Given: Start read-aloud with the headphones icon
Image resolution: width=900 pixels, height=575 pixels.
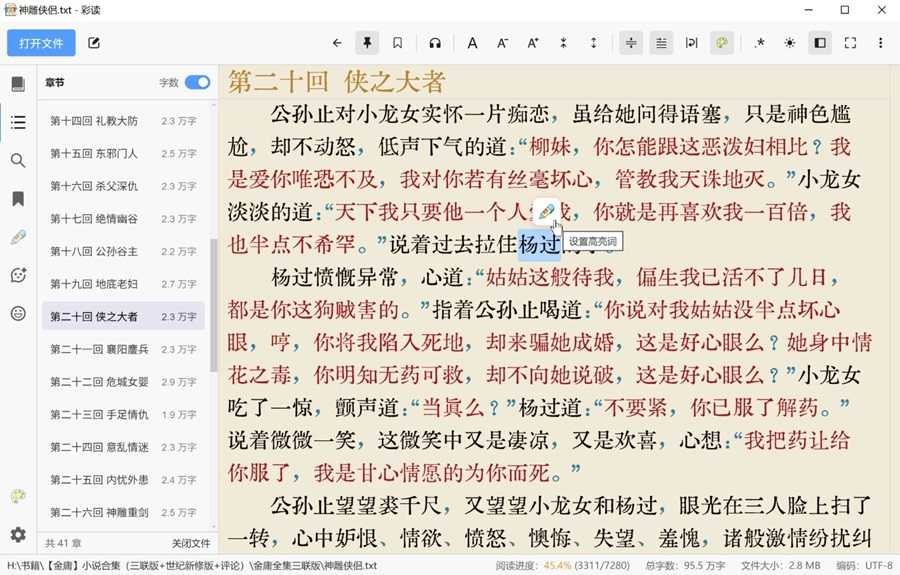Looking at the screenshot, I should [435, 43].
